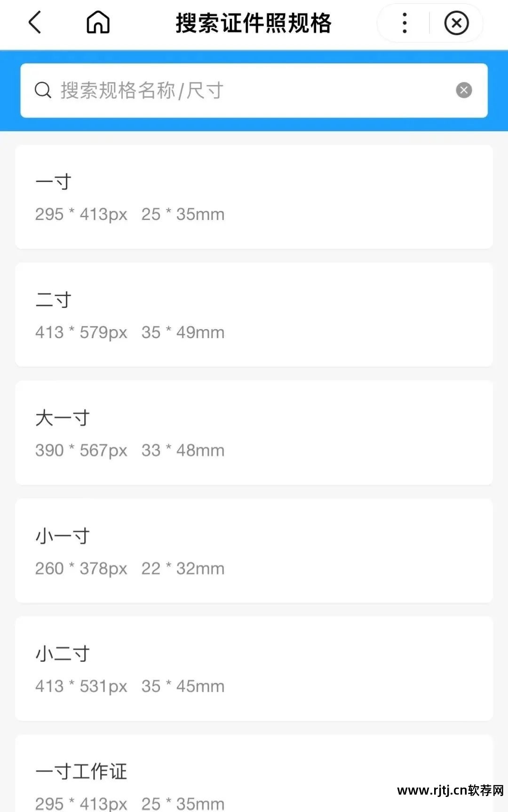The image size is (508, 812).
Task: Tap the 25 * 35mm label under 一寸
Action: click(x=183, y=214)
